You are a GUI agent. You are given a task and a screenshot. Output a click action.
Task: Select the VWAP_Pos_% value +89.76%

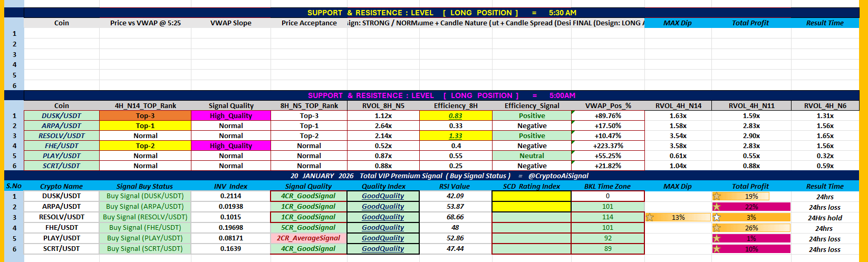pyautogui.click(x=607, y=116)
